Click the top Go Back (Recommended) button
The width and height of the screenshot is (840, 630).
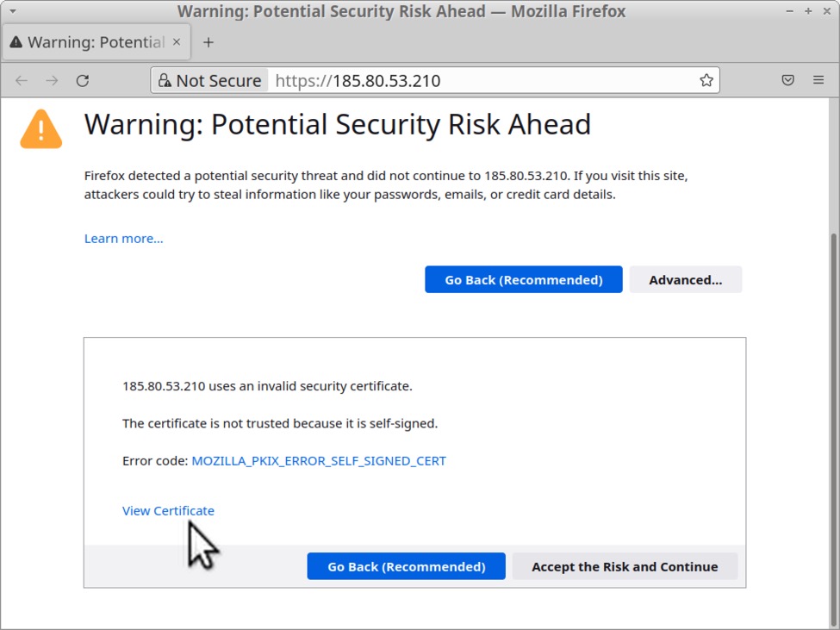[523, 279]
